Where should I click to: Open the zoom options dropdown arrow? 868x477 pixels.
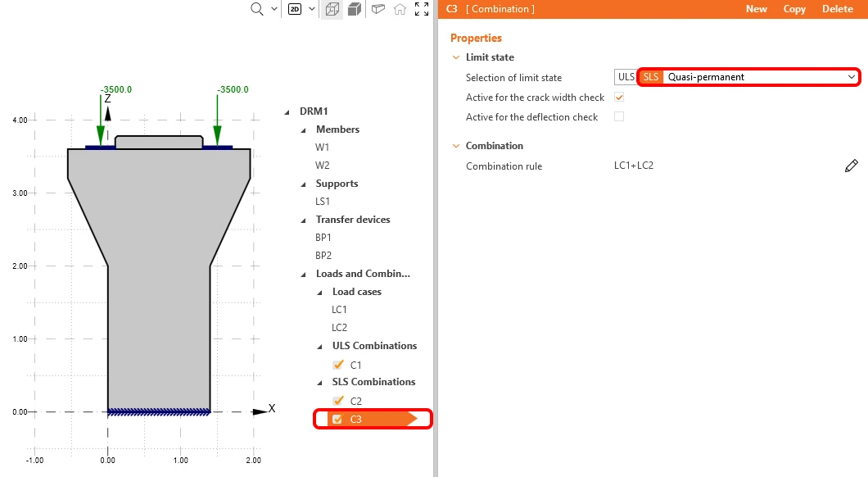[274, 9]
